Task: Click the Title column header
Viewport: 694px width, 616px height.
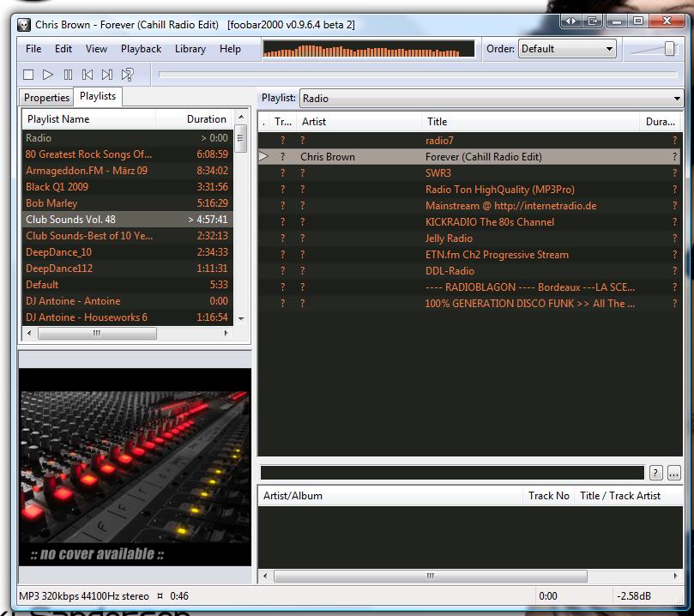Action: [531, 122]
